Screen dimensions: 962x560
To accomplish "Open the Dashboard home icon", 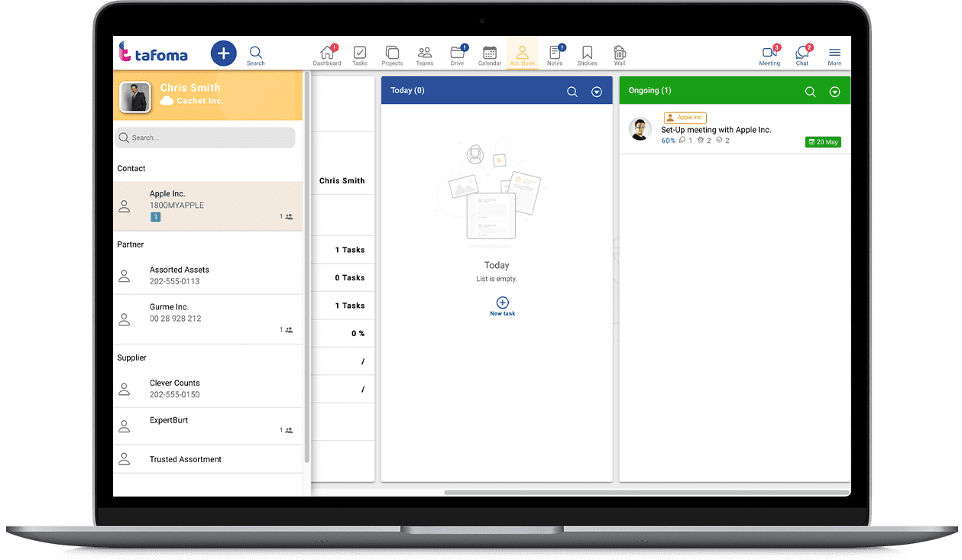I will (x=327, y=53).
